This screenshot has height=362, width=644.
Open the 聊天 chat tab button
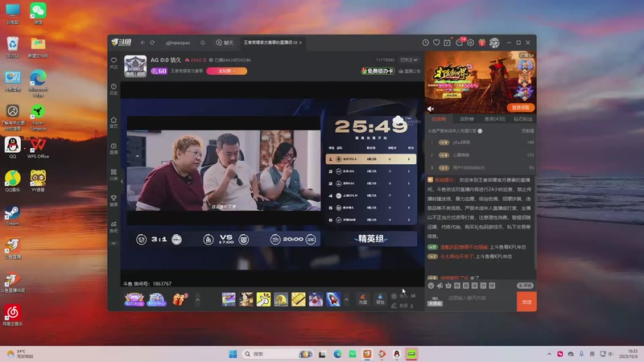click(225, 43)
